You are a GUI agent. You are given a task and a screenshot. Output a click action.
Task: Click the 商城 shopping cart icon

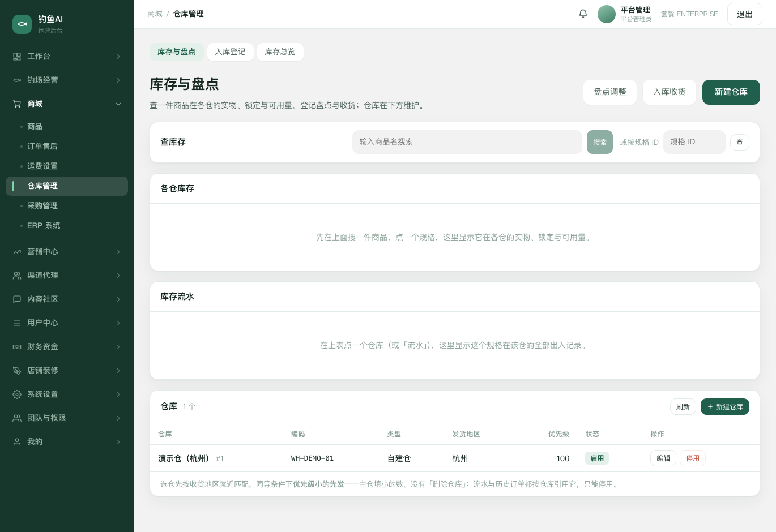tap(17, 104)
